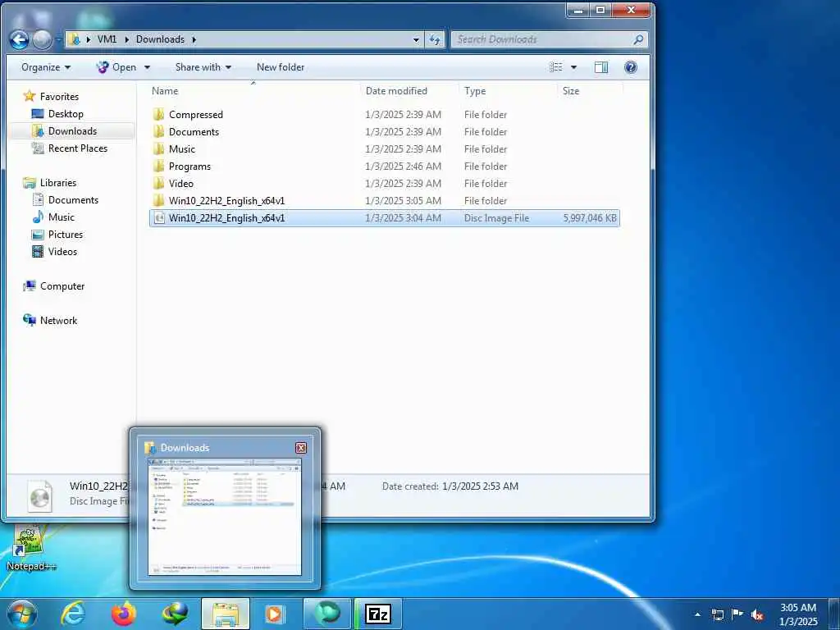The width and height of the screenshot is (840, 630).
Task: Expand the address bar history dropdown
Action: [x=416, y=39]
